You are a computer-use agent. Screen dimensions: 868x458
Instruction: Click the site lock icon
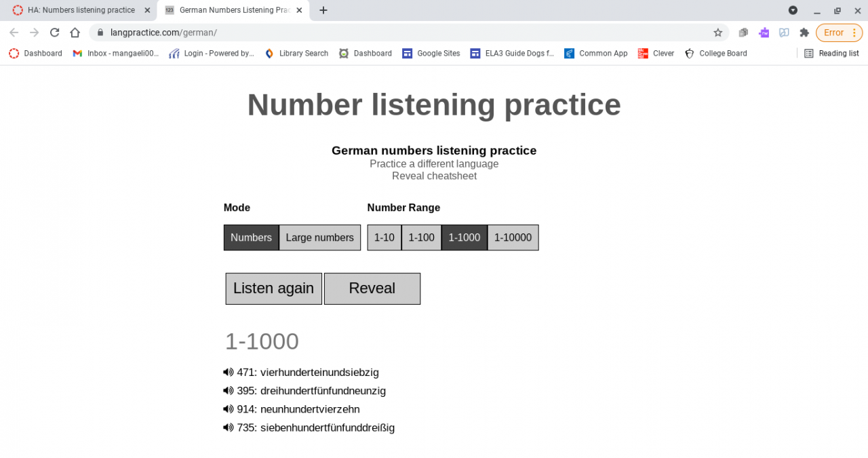[x=100, y=33]
